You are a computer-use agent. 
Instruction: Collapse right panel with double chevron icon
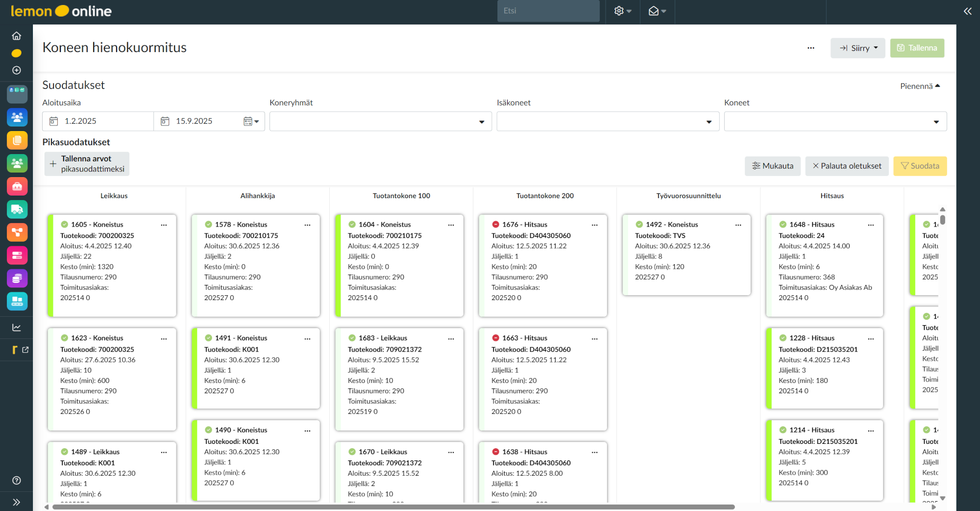pos(967,11)
